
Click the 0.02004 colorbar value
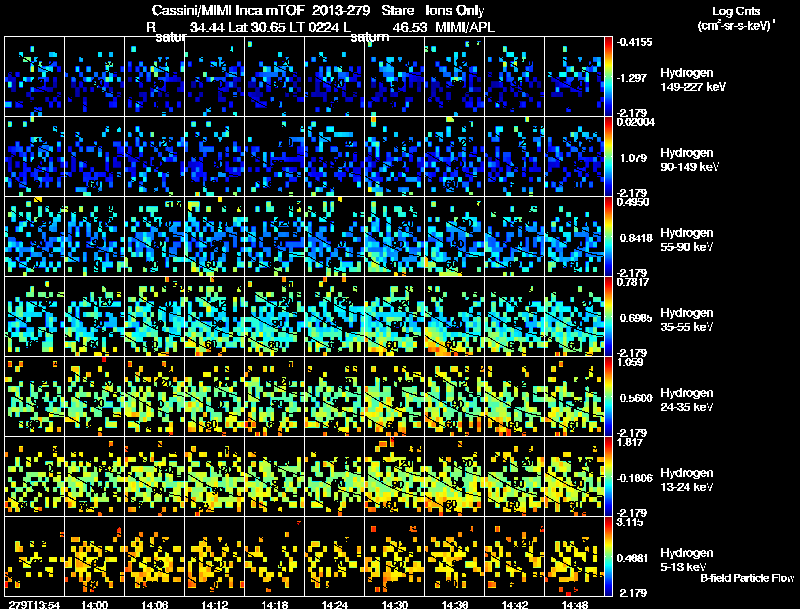tap(636, 122)
